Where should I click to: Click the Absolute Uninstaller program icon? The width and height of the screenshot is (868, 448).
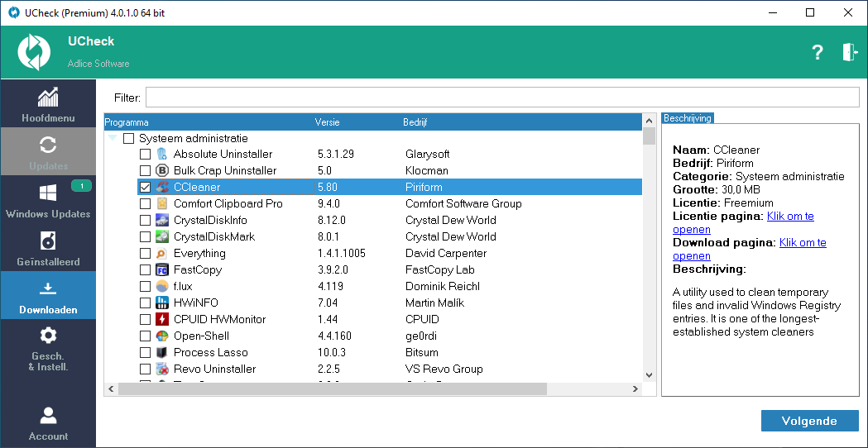pos(161,154)
